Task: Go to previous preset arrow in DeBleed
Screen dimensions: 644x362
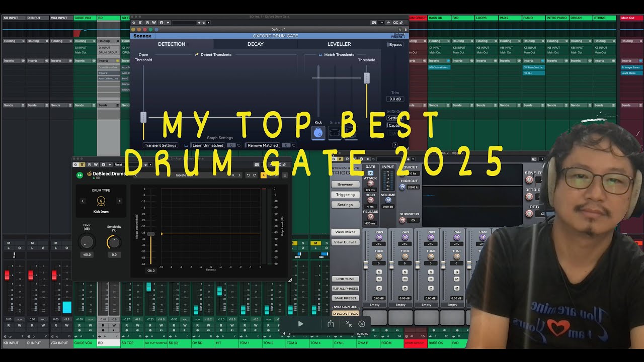Action: pos(136,175)
